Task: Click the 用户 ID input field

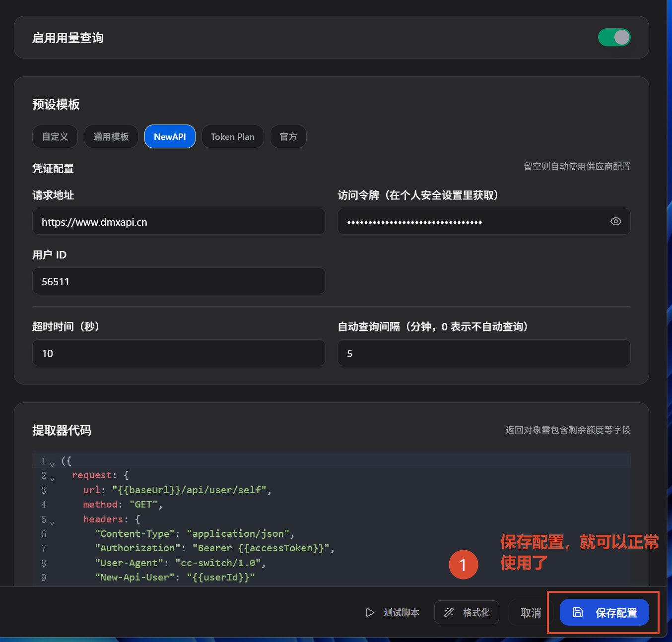Action: point(179,281)
